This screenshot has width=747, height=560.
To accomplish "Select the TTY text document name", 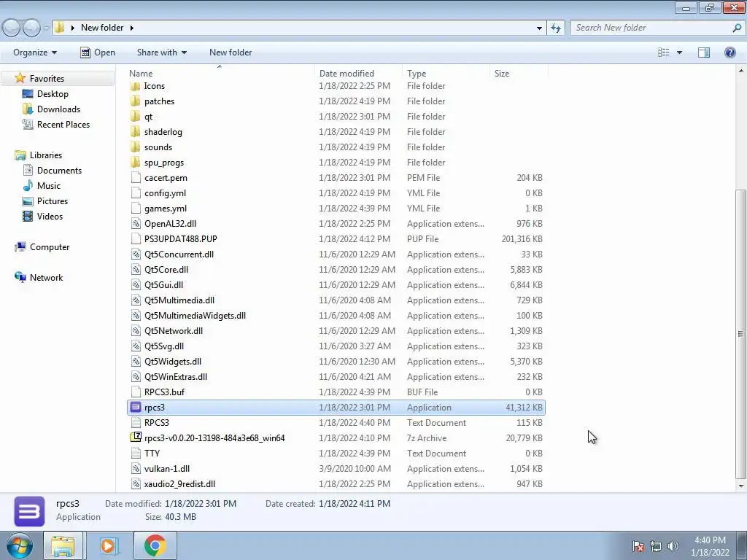I will 152,454.
